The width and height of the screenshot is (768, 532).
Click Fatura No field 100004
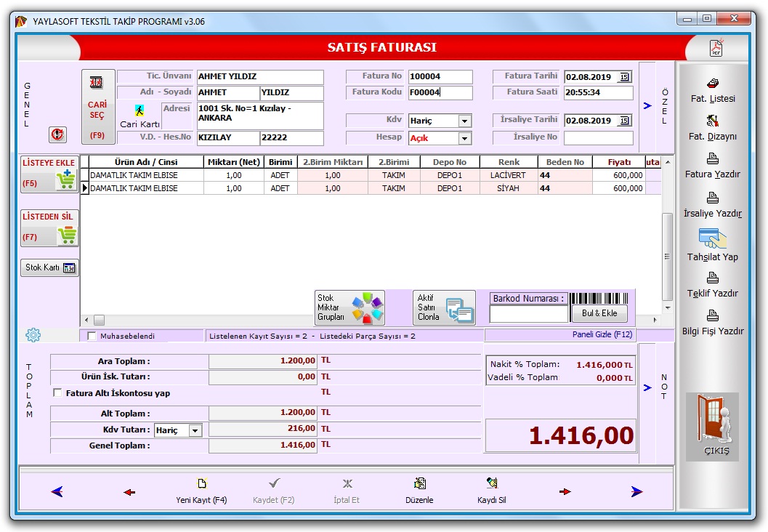pyautogui.click(x=440, y=76)
